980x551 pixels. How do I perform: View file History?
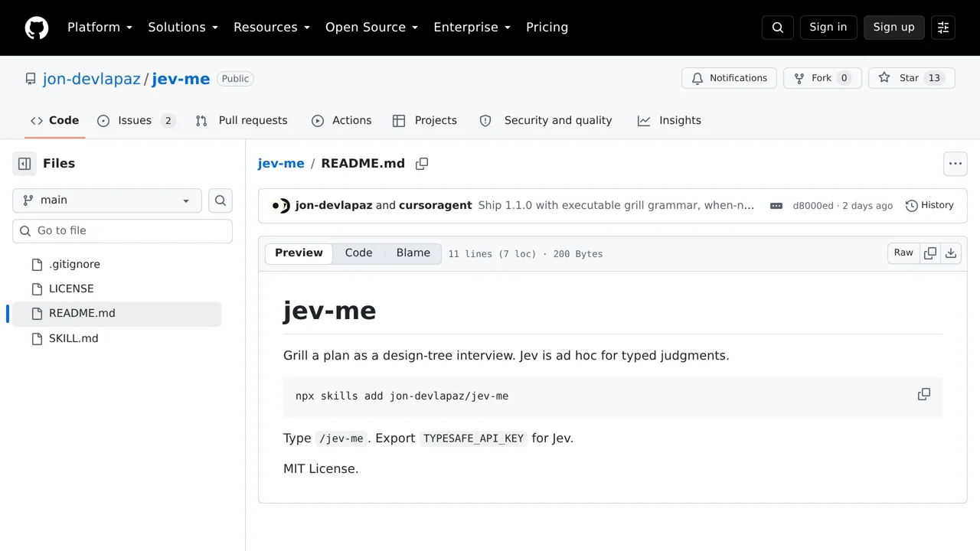click(929, 206)
